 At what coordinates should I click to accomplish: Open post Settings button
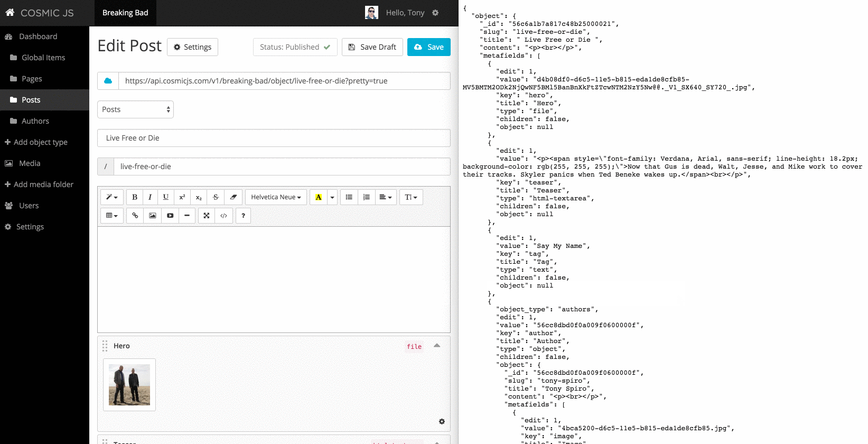click(193, 47)
